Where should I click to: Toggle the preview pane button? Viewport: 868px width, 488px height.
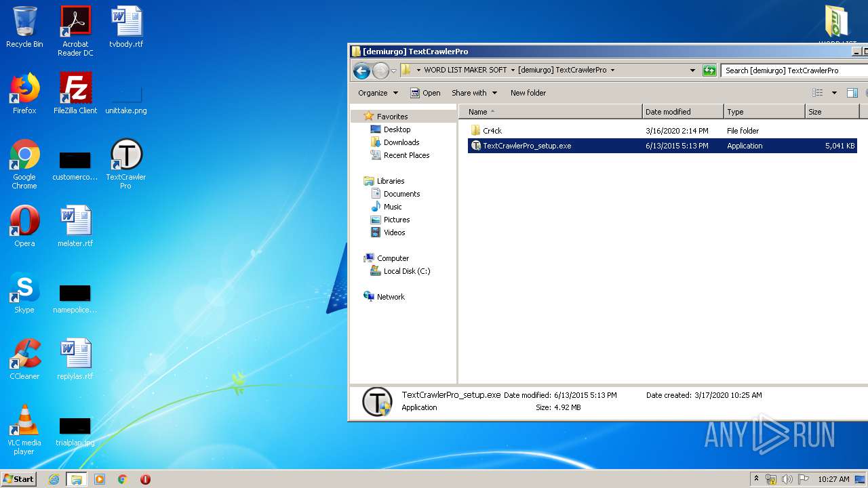click(852, 93)
